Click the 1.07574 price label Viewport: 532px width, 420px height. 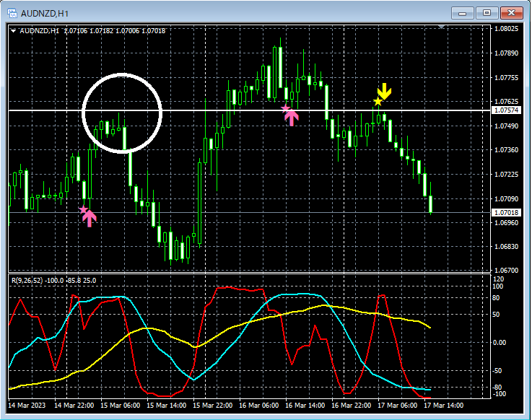click(x=506, y=110)
